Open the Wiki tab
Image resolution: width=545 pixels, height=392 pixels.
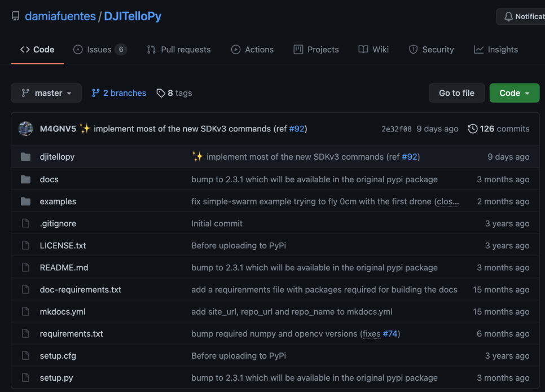point(373,50)
